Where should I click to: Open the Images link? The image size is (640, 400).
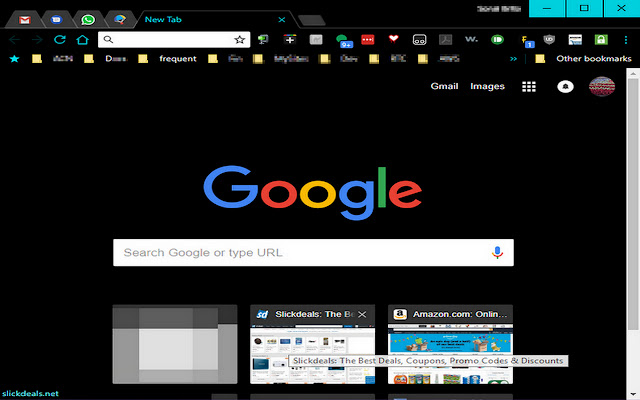point(487,86)
